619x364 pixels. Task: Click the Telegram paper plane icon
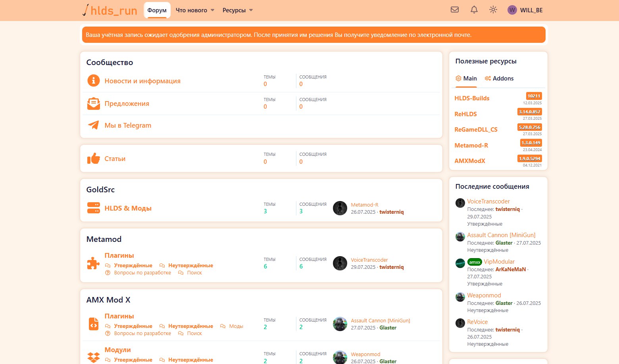coord(94,125)
